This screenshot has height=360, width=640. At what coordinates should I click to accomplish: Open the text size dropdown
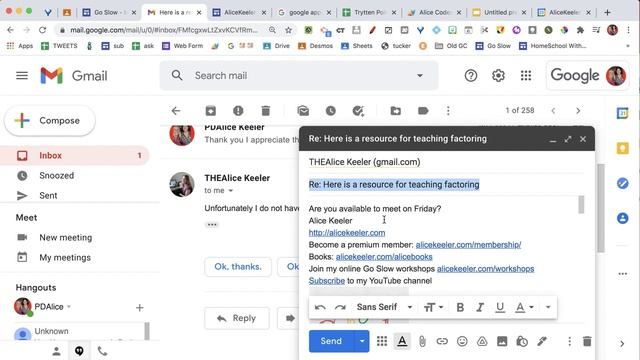pyautogui.click(x=433, y=307)
